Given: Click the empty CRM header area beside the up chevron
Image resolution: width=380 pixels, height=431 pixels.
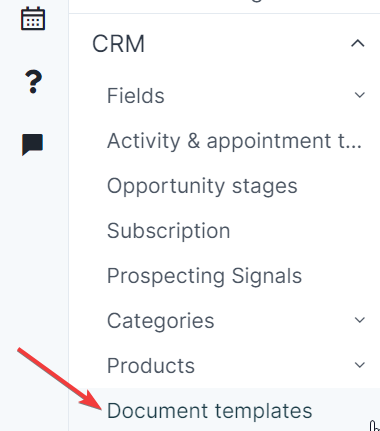Looking at the screenshot, I should pyautogui.click(x=247, y=44).
